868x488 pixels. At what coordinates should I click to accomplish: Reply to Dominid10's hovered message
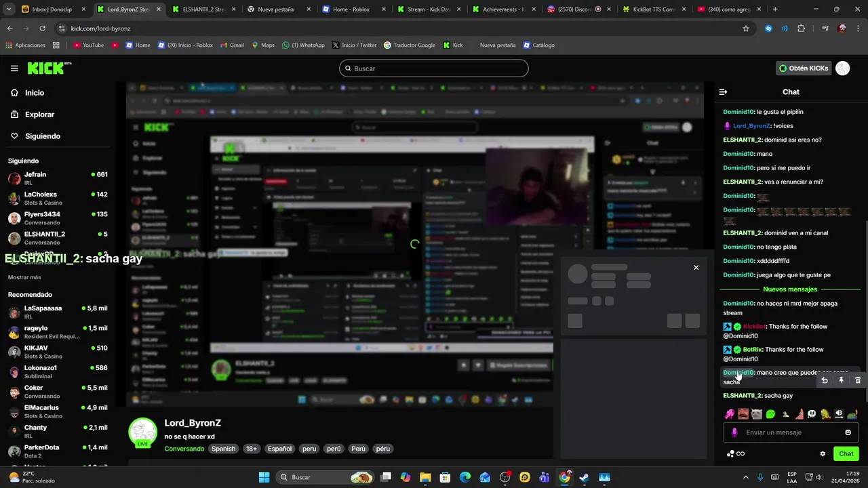coord(825,380)
